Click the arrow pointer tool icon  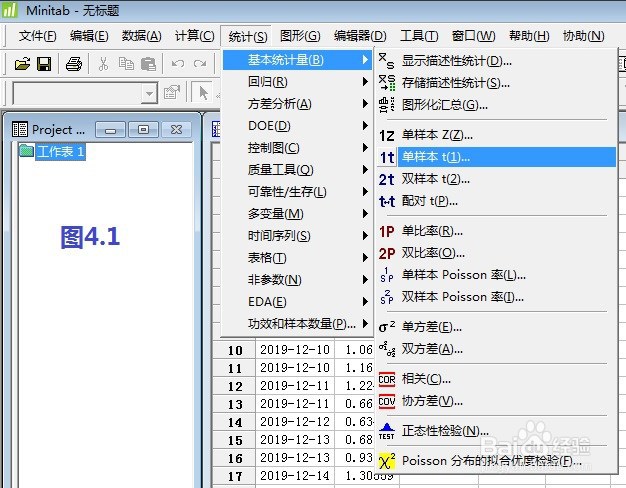coord(203,93)
